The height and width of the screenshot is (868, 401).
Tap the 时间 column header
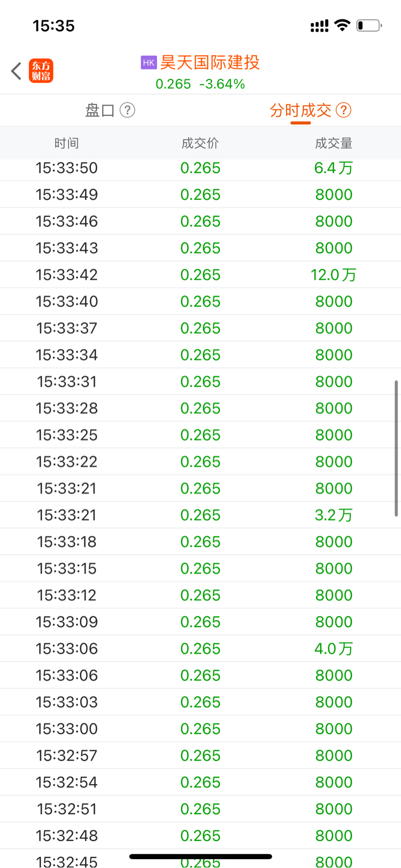67,143
